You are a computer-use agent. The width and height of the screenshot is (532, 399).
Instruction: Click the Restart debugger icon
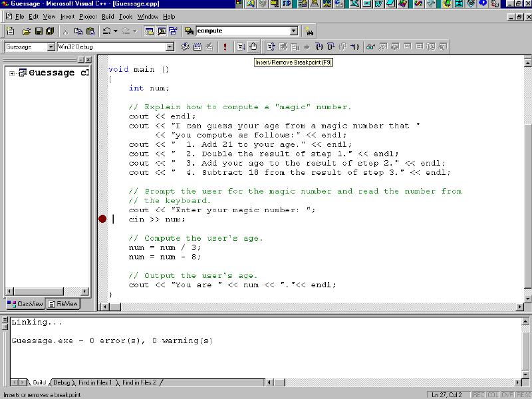coord(271,47)
